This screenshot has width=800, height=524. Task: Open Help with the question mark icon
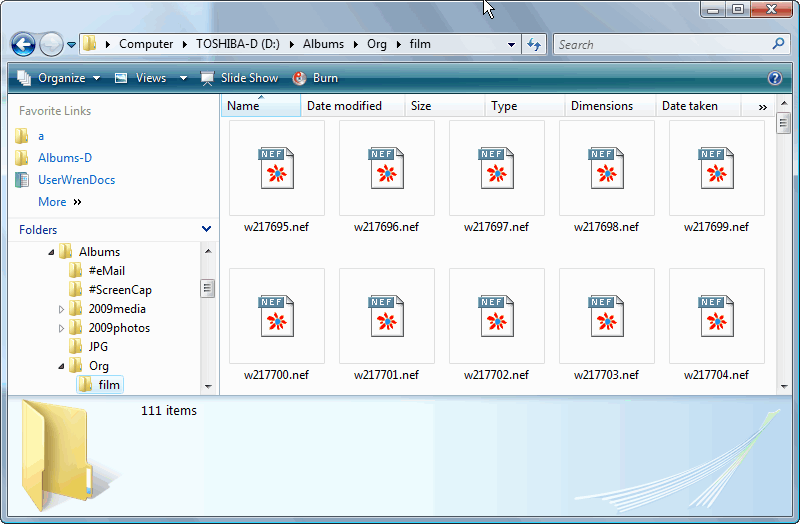[x=774, y=78]
